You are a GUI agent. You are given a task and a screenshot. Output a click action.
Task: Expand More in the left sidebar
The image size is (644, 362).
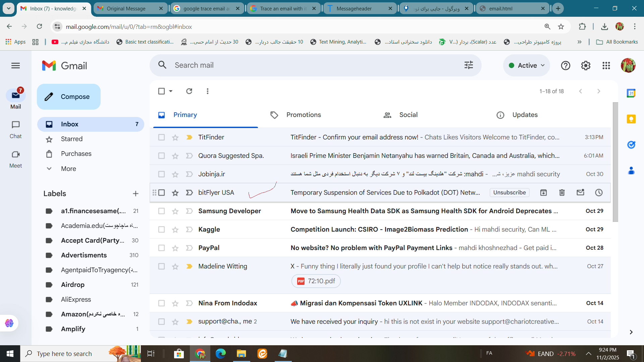68,169
